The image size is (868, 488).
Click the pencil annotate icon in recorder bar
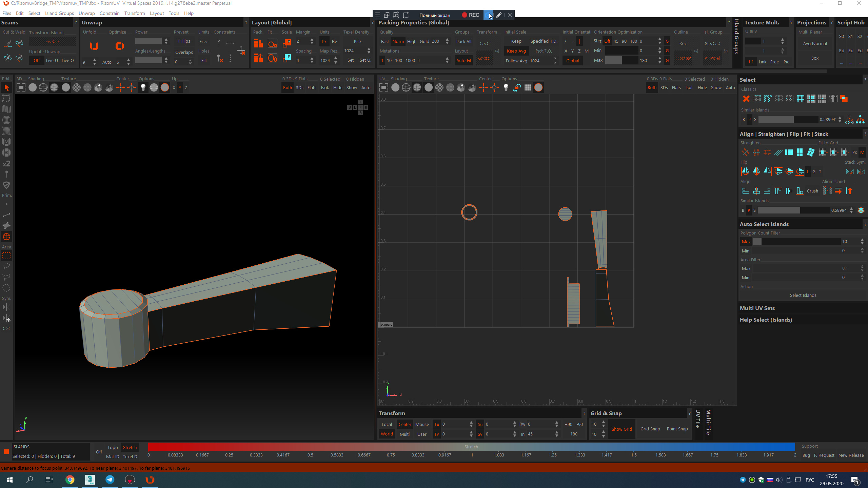(x=499, y=15)
